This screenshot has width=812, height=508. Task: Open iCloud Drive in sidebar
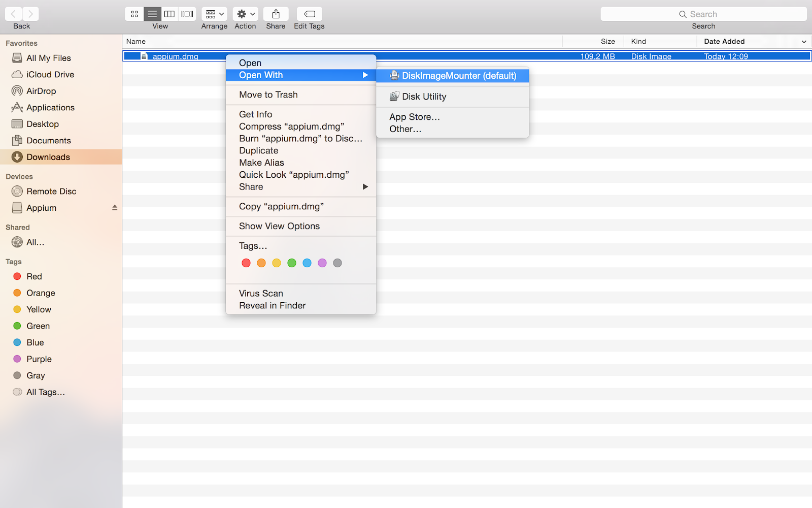click(x=61, y=75)
